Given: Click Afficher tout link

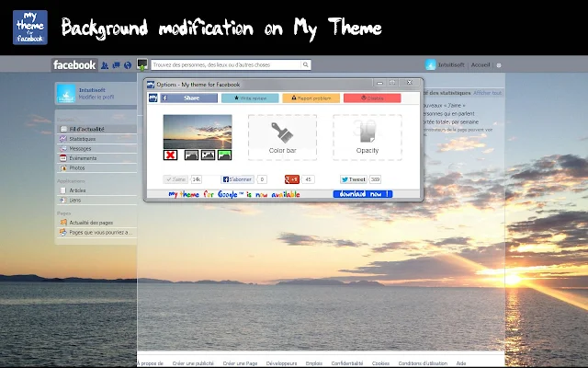Looking at the screenshot, I should (x=487, y=93).
